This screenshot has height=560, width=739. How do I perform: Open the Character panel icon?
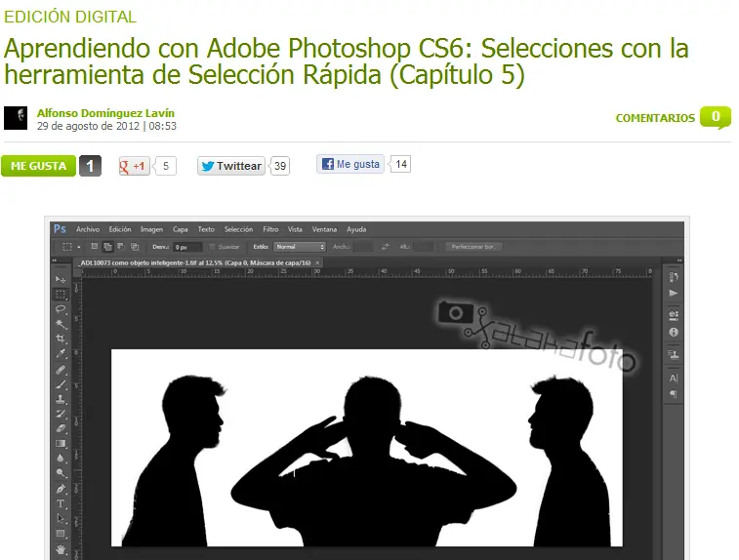(x=674, y=378)
